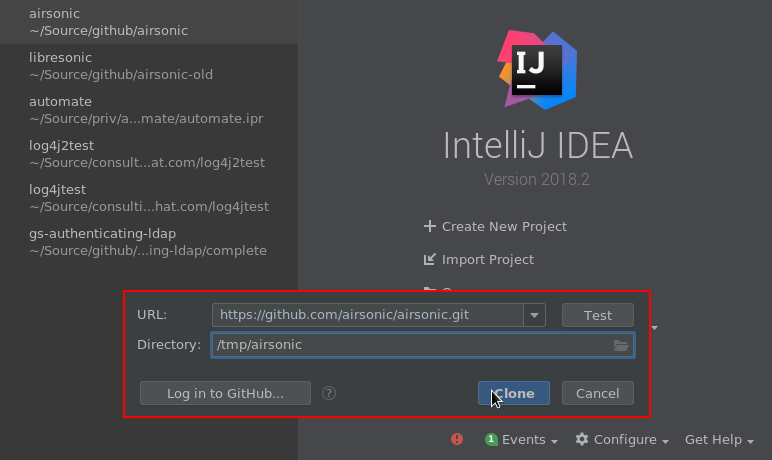This screenshot has height=460, width=772.
Task: Click the red error notification icon
Action: [457, 439]
